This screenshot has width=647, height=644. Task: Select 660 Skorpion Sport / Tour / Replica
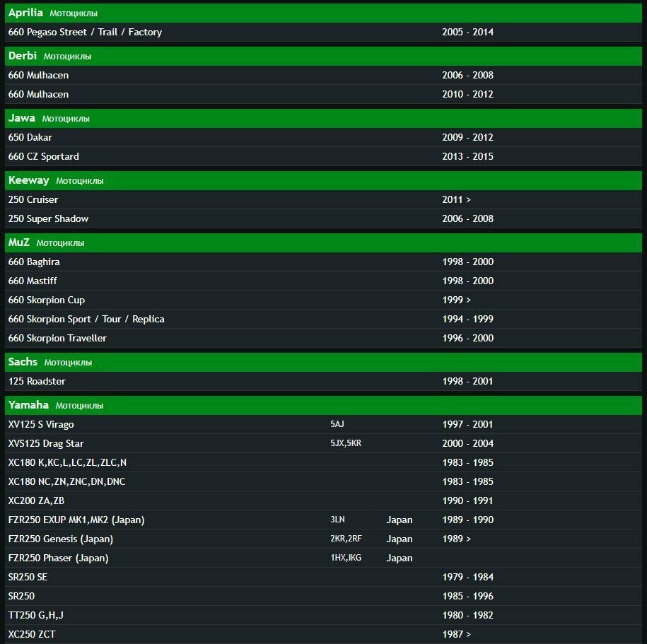pos(86,319)
